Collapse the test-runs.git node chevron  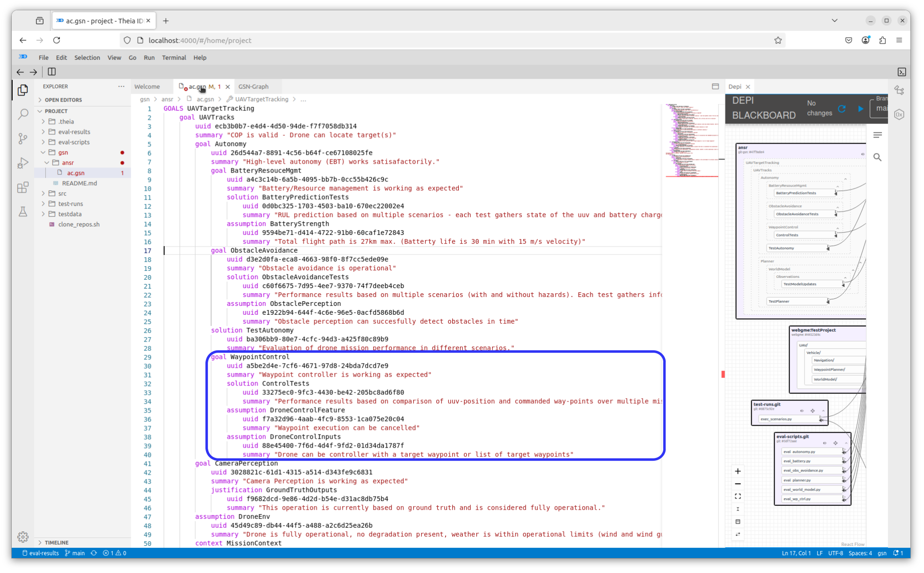pyautogui.click(x=823, y=411)
